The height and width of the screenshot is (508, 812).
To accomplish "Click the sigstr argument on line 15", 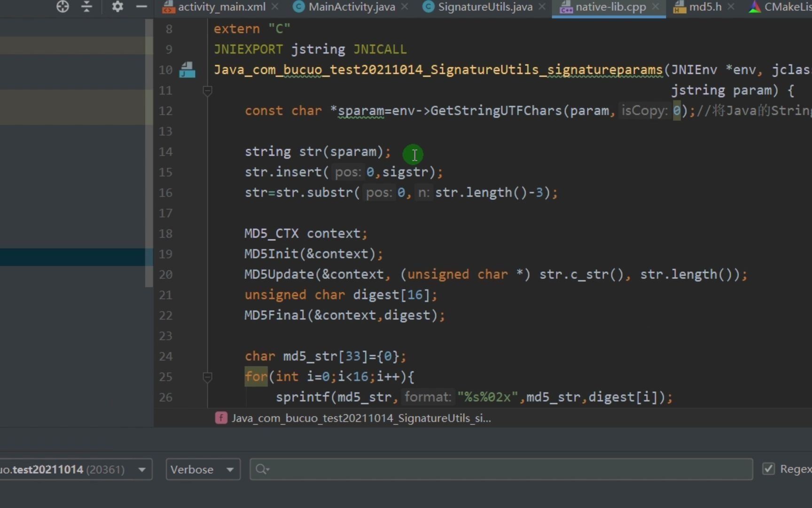I will coord(405,172).
